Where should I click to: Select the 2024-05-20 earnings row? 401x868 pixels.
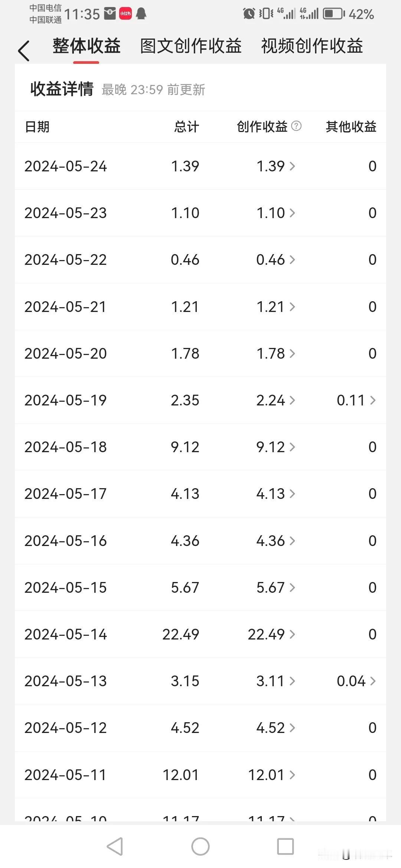click(x=200, y=354)
